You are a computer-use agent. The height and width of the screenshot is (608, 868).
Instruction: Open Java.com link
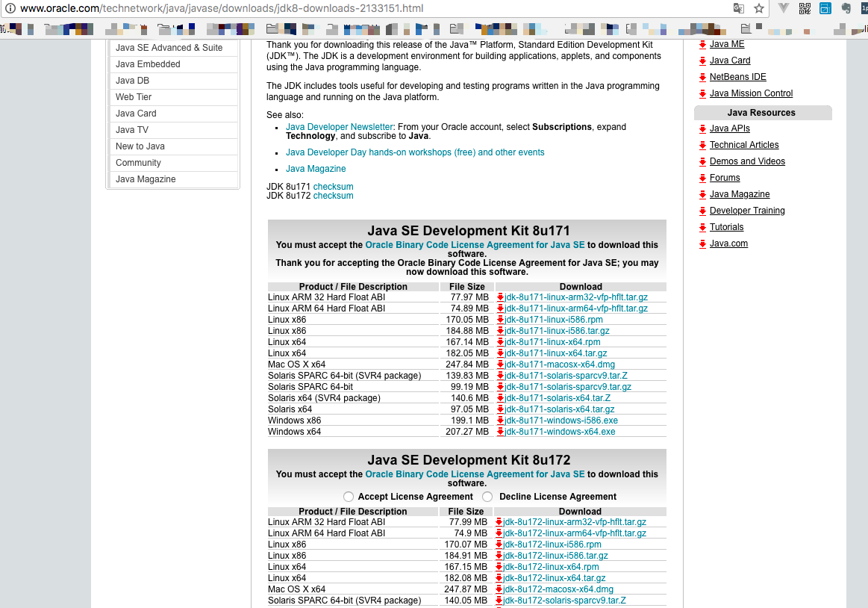pos(728,243)
